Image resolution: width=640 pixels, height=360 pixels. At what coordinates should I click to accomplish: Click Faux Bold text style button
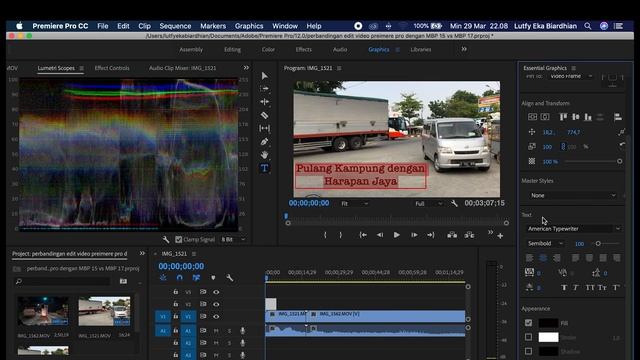(564, 288)
